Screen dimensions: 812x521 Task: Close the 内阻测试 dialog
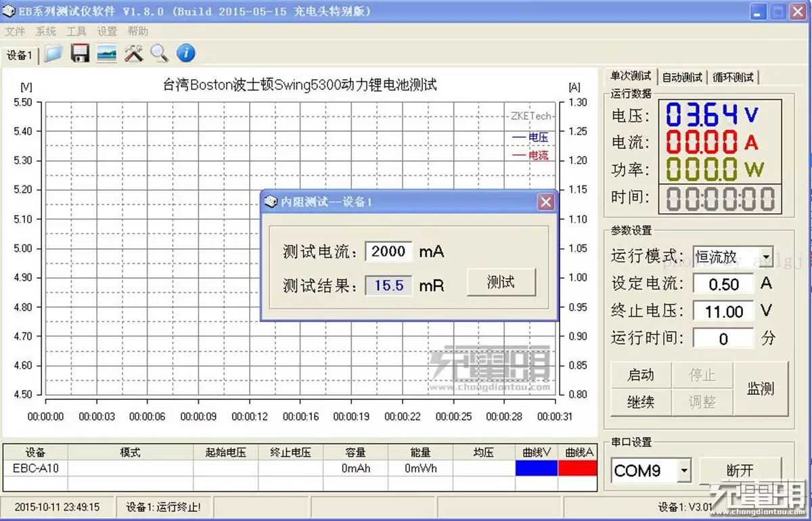click(x=546, y=202)
